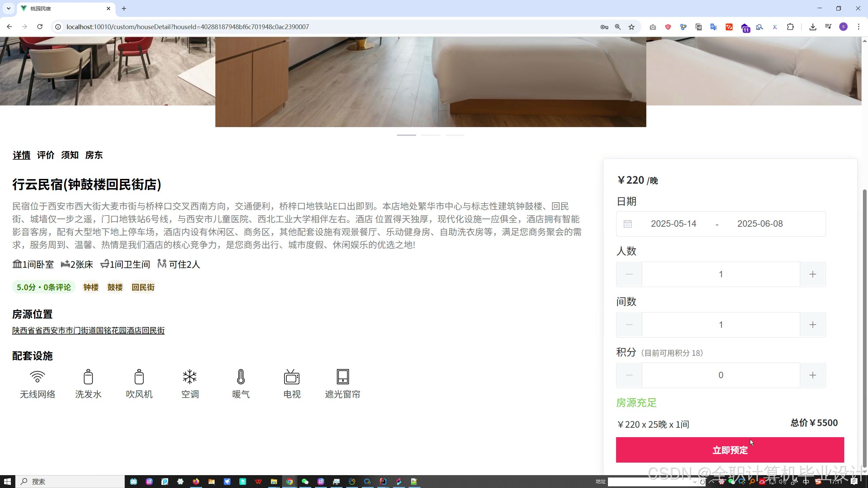Screen dimensions: 868x488
Task: Bookmark this page with star icon
Action: [x=631, y=27]
